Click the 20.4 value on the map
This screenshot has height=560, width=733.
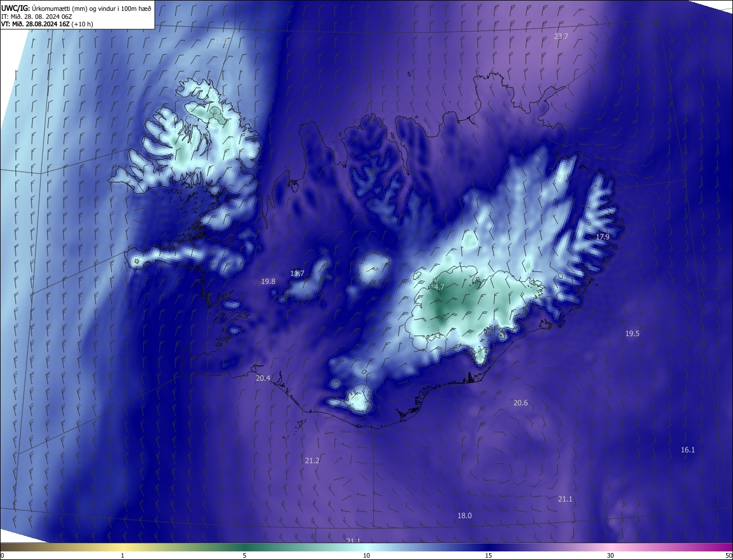tap(263, 378)
